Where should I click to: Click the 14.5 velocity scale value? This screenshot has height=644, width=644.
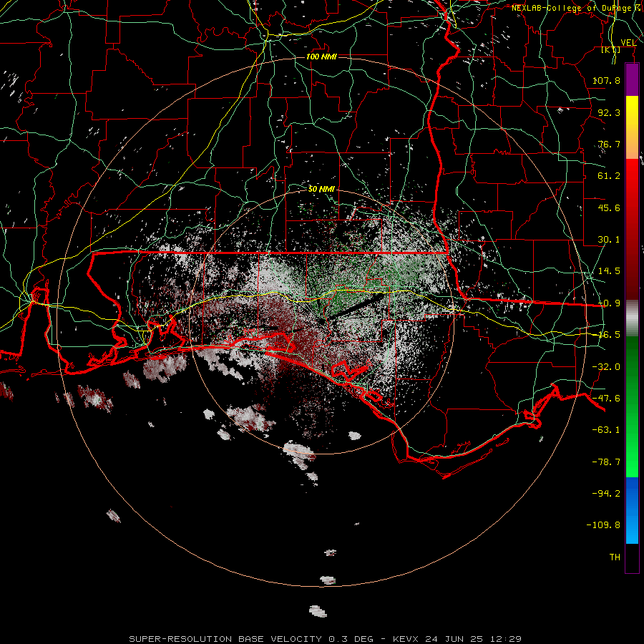pyautogui.click(x=609, y=271)
